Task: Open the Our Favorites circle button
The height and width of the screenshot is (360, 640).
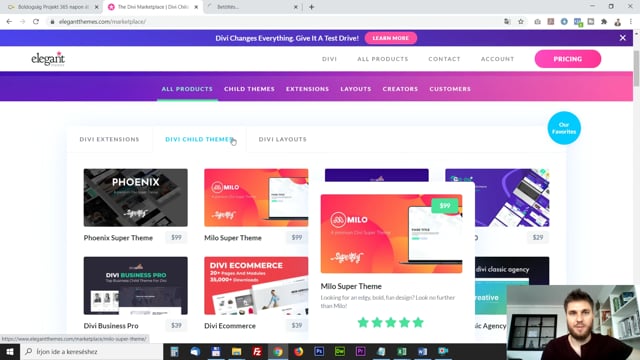Action: coord(564,128)
